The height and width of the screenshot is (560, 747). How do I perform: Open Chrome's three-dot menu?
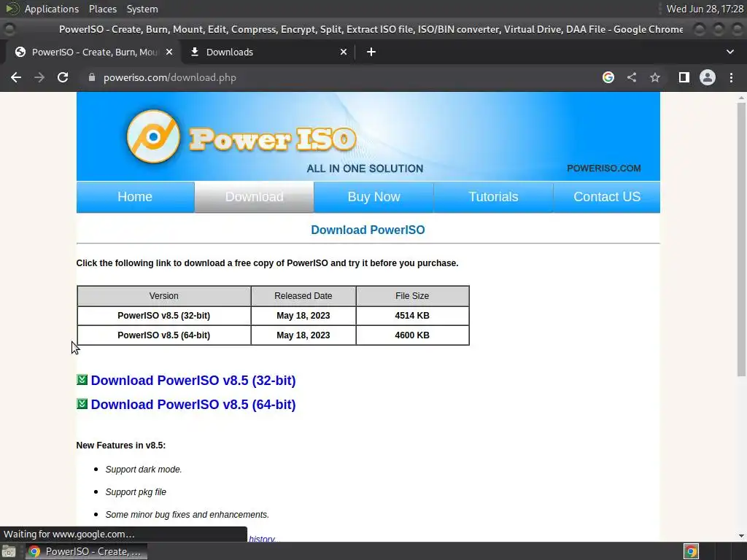[731, 77]
